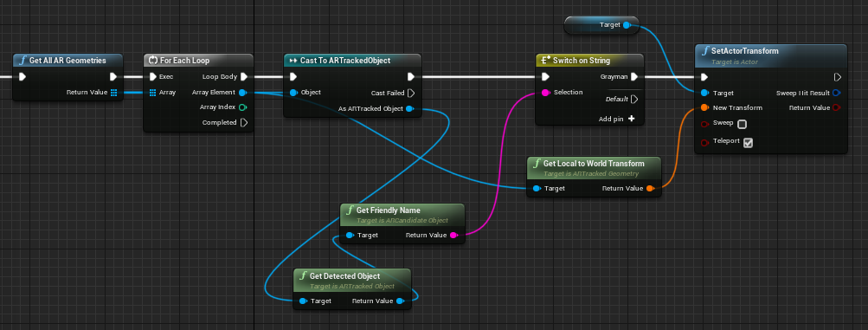Click the Selection string input pin

[x=545, y=93]
